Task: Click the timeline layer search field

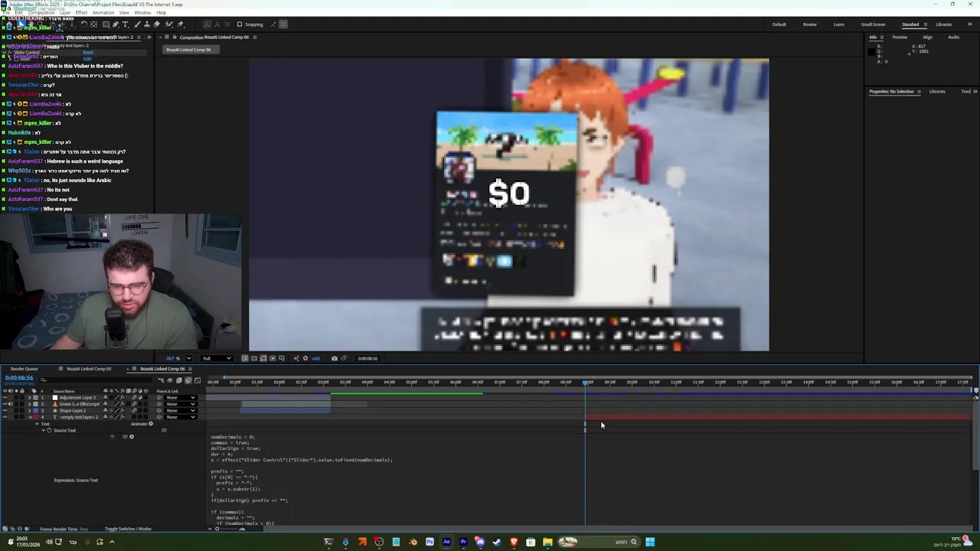Action: click(96, 380)
